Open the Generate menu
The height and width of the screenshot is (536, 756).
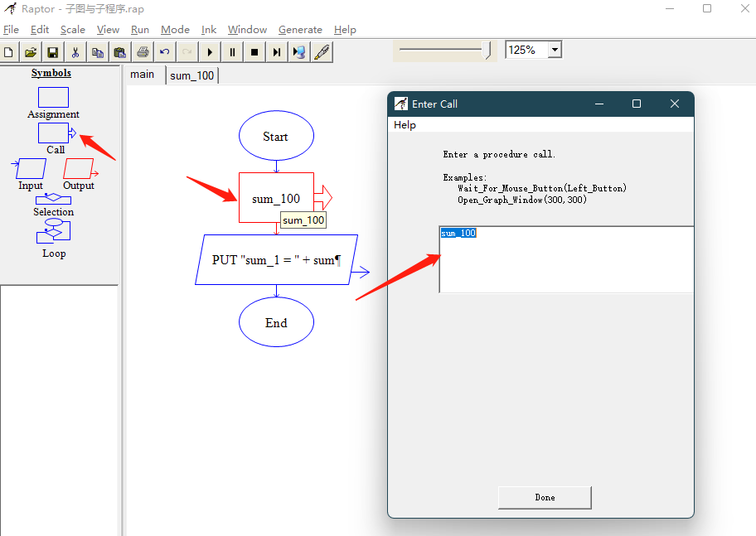pos(300,30)
